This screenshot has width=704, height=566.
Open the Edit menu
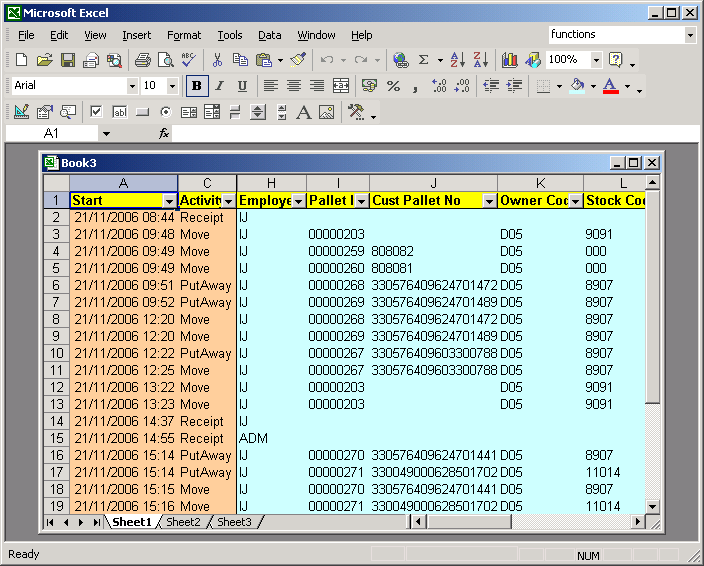click(59, 35)
